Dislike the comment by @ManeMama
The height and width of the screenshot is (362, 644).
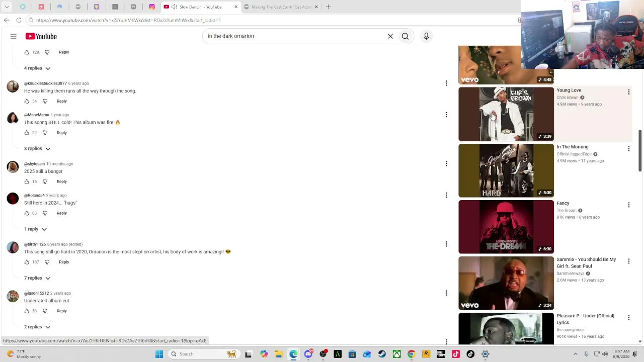pos(45,133)
